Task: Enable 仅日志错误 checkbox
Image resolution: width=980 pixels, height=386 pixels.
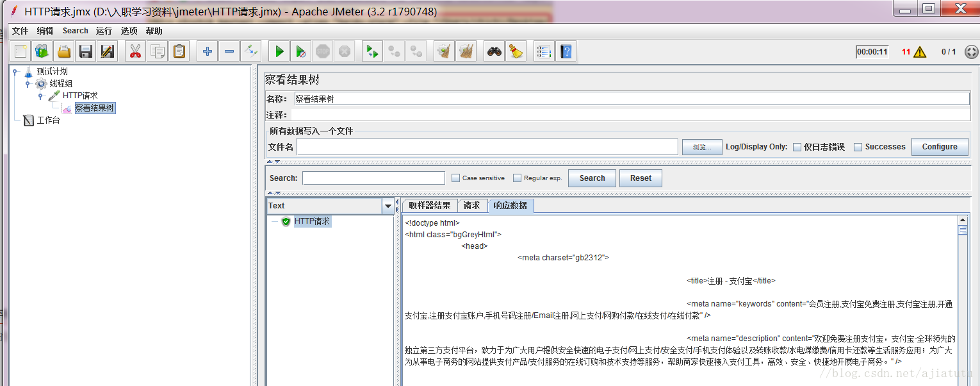Action: [x=797, y=147]
